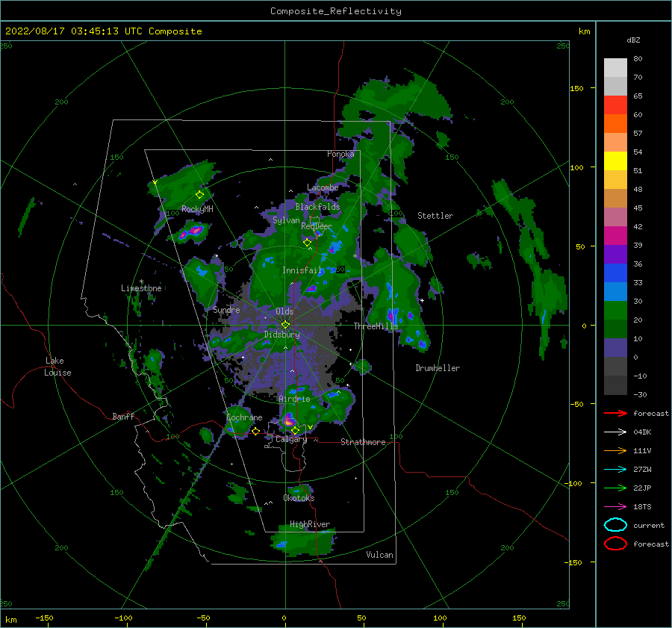This screenshot has width=672, height=628.
Task: Click the magenta storm cell over Calgary
Action: 289,420
